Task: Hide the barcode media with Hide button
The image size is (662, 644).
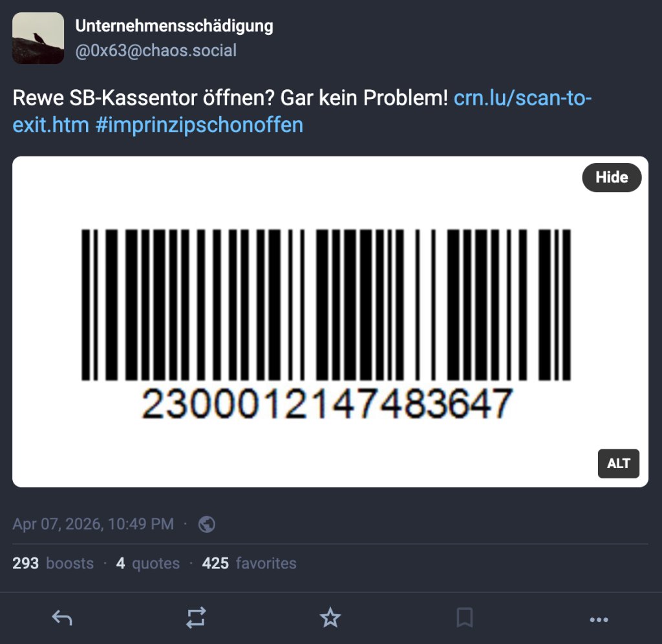Action: click(x=612, y=177)
